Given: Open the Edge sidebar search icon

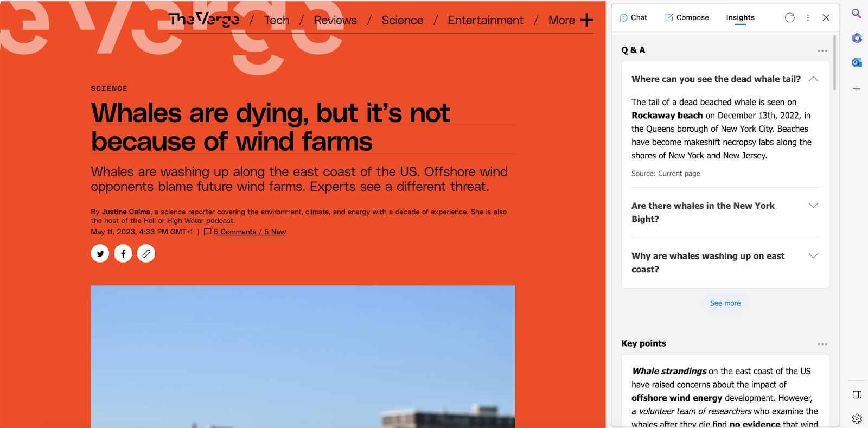Looking at the screenshot, I should coord(857,14).
